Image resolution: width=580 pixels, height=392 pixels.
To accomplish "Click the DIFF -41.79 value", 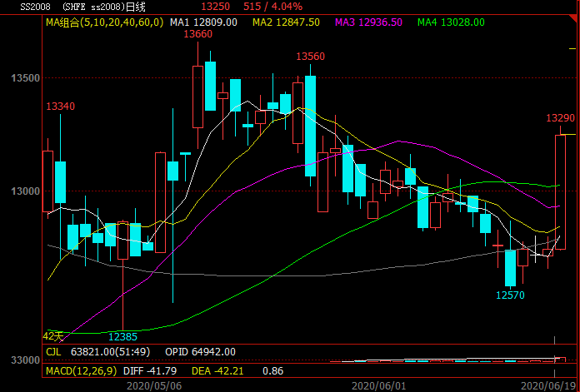I will (x=150, y=370).
